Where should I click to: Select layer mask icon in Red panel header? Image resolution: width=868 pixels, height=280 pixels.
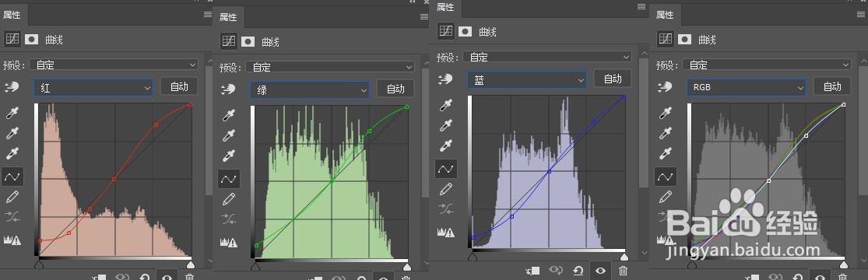32,39
